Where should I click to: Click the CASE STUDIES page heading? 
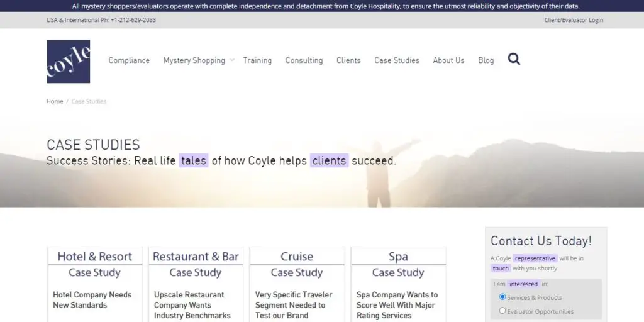point(93,145)
